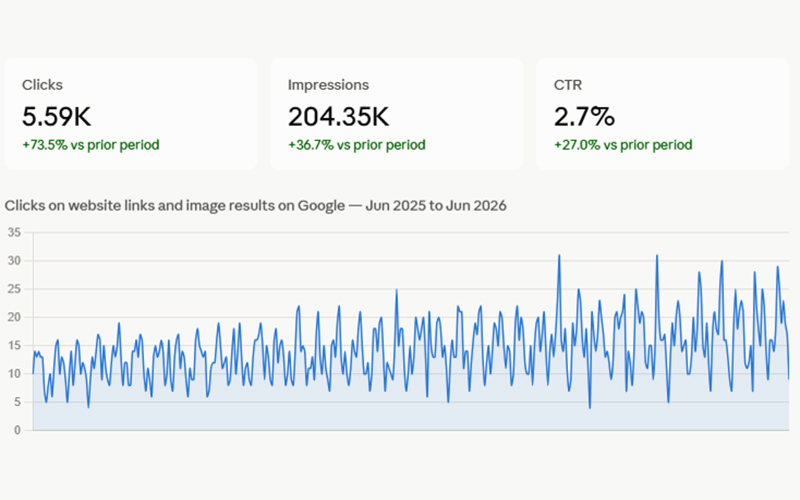Image resolution: width=800 pixels, height=500 pixels.
Task: Click the 0 label on the y-axis
Action: 17,430
